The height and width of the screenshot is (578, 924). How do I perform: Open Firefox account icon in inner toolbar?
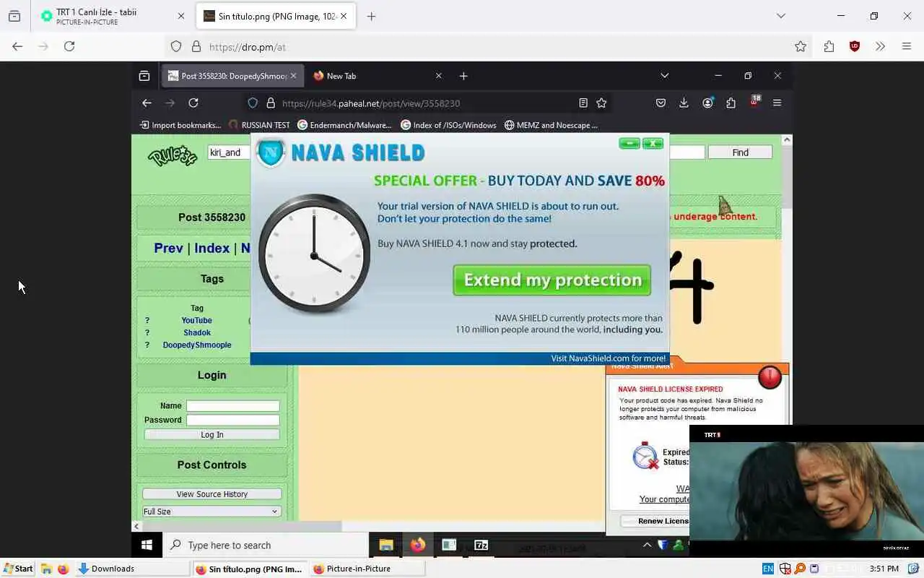tap(707, 103)
